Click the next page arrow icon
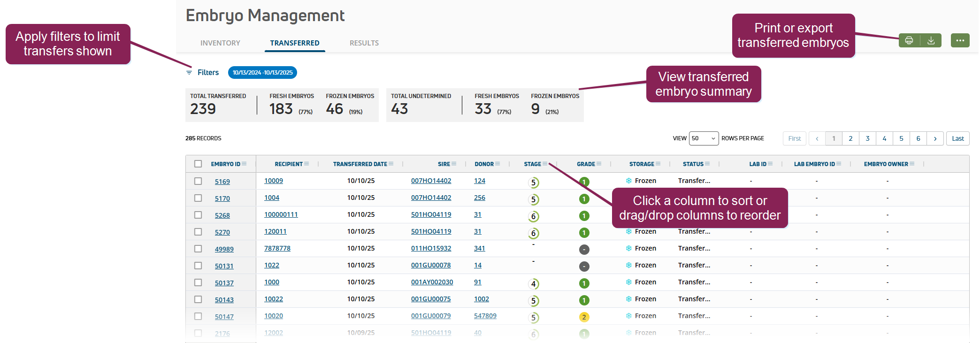Viewport: 980px width, 343px height. click(x=935, y=138)
